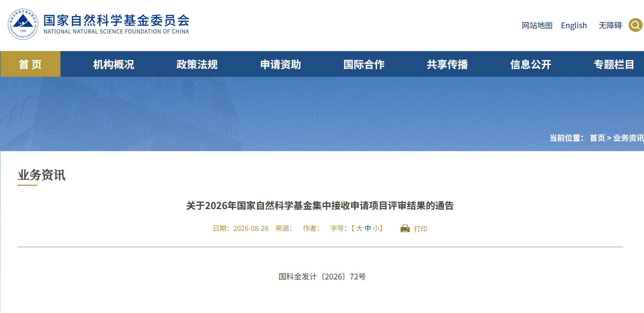Open the 专题栏目 menu
This screenshot has height=313, width=644.
pyautogui.click(x=614, y=64)
